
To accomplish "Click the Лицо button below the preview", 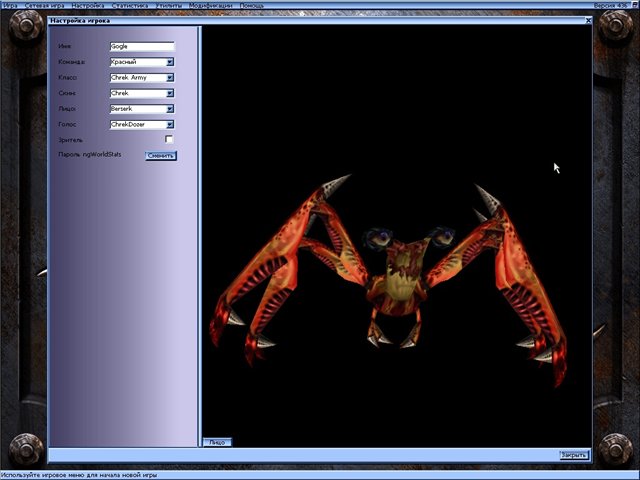I will click(216, 441).
